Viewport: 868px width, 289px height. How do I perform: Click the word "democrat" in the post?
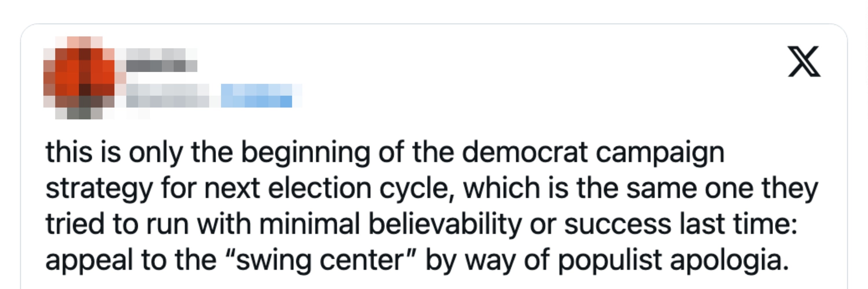point(525,152)
